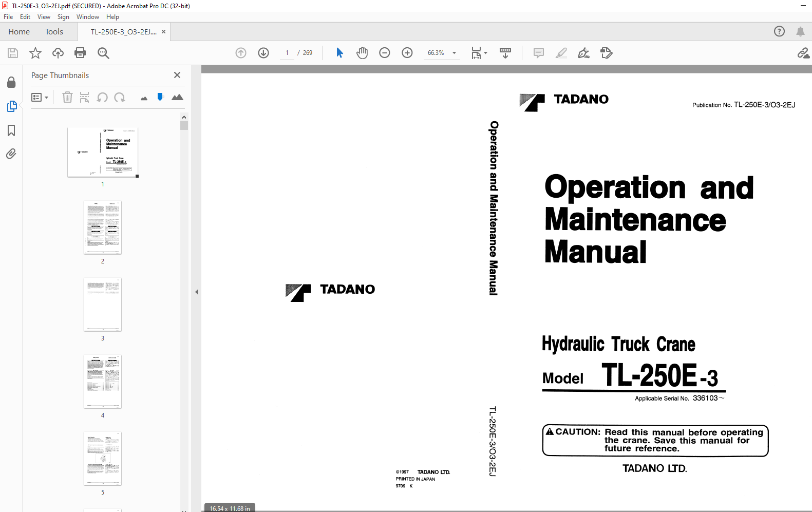Switch to the Tools tab
This screenshot has height=512, width=812.
pos(54,32)
